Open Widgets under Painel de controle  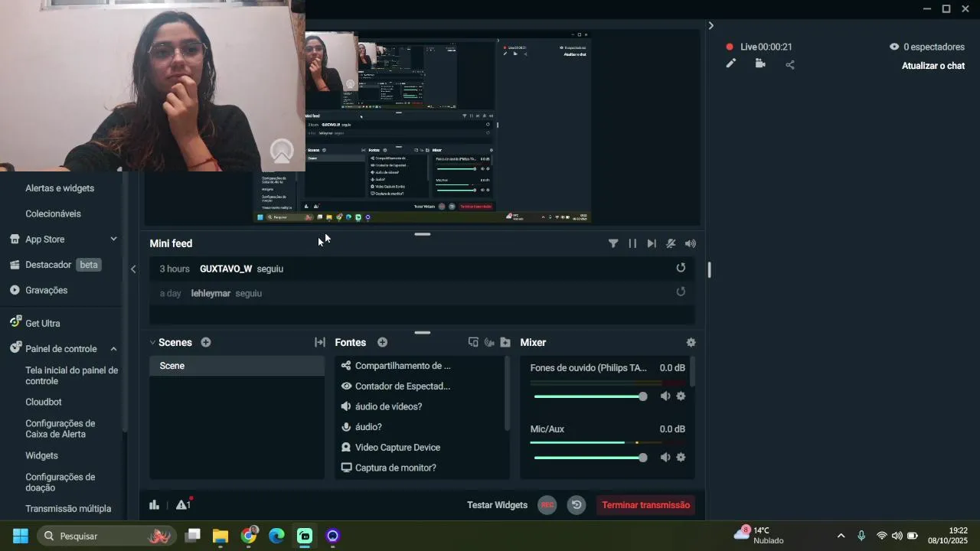(x=41, y=455)
